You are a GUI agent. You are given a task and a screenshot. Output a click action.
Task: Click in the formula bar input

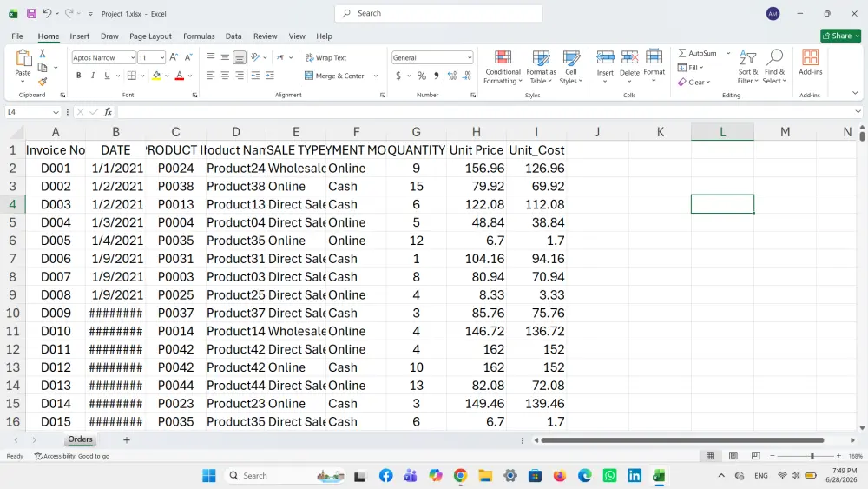click(484, 112)
